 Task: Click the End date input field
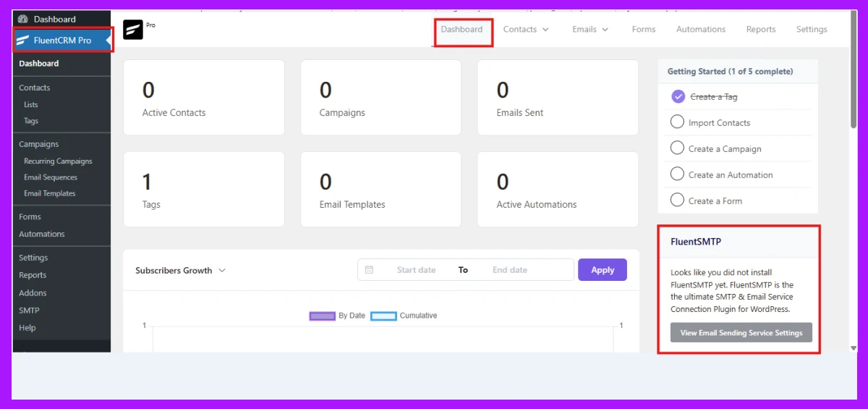coord(510,270)
